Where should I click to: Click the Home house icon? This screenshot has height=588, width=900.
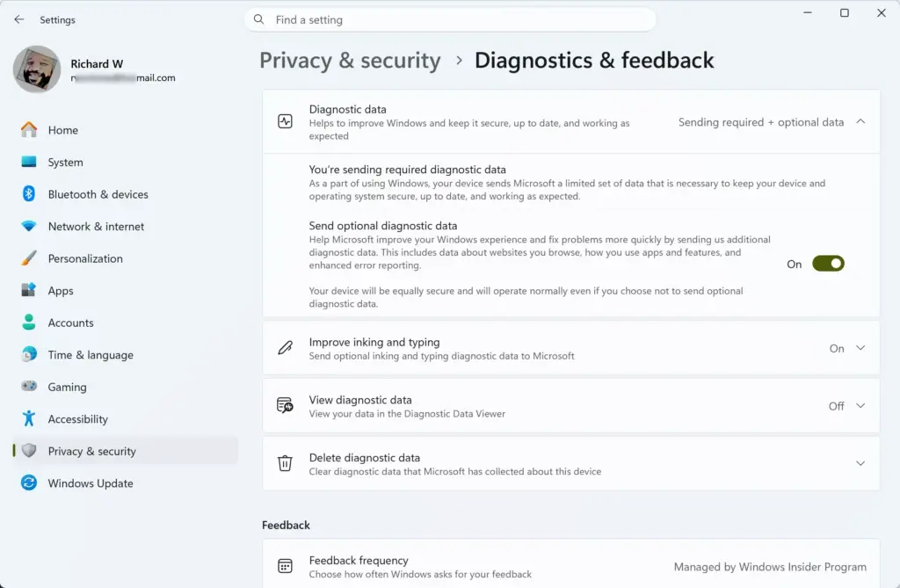point(29,130)
